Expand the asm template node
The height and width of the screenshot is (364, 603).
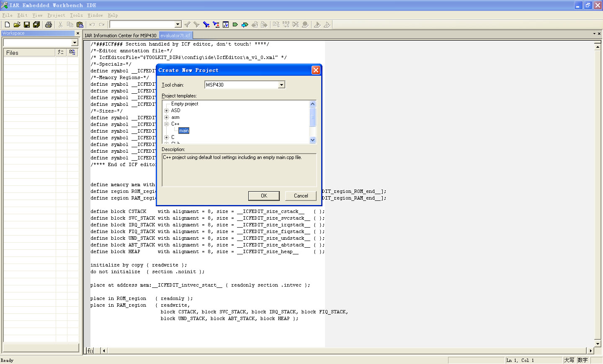pos(167,117)
